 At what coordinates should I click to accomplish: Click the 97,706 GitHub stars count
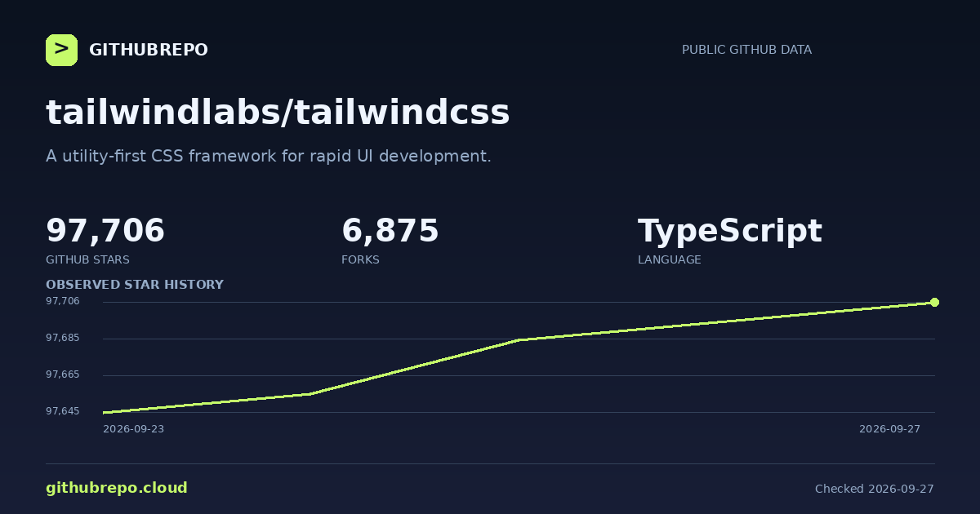pos(105,231)
